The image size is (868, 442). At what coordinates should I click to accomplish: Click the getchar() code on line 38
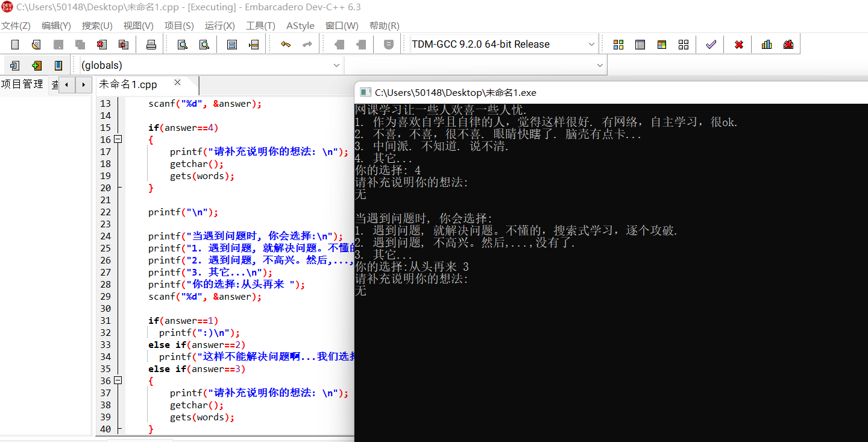click(x=197, y=405)
